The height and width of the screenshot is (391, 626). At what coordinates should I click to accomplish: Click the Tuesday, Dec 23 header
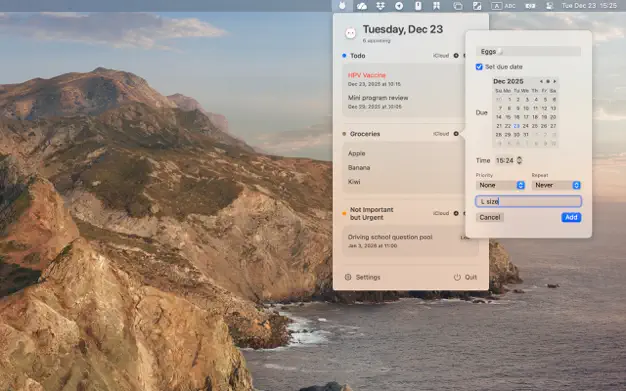click(x=403, y=29)
